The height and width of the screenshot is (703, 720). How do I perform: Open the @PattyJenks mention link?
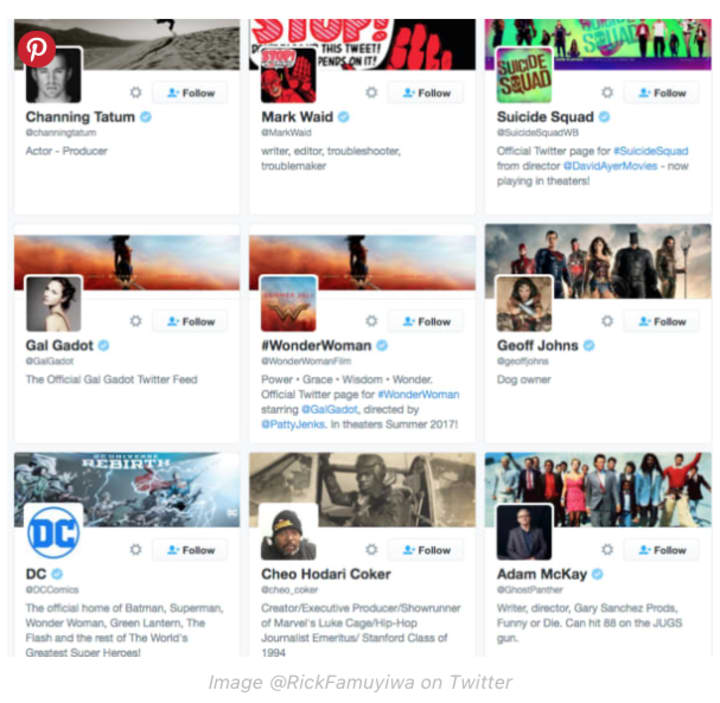pyautogui.click(x=294, y=424)
